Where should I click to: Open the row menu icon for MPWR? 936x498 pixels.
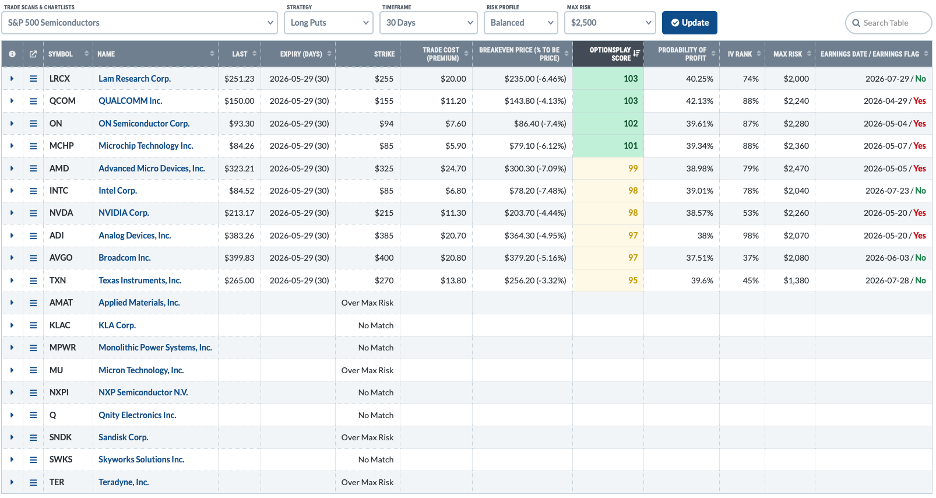point(33,348)
